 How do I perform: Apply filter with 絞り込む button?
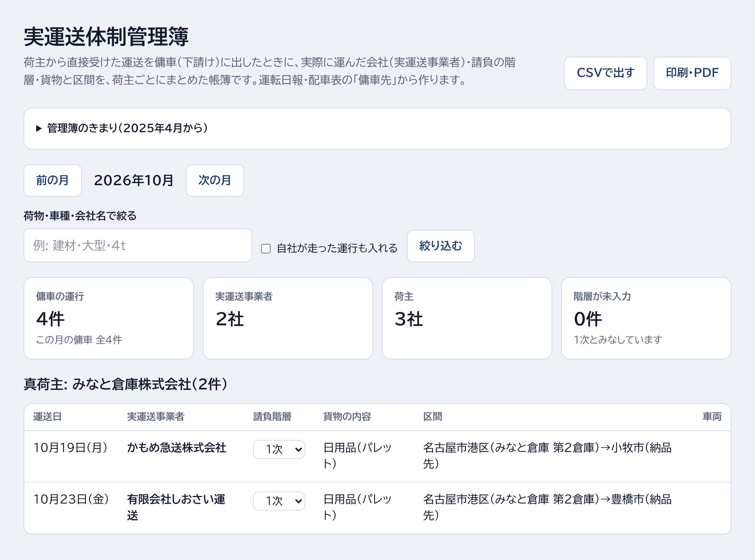click(441, 246)
